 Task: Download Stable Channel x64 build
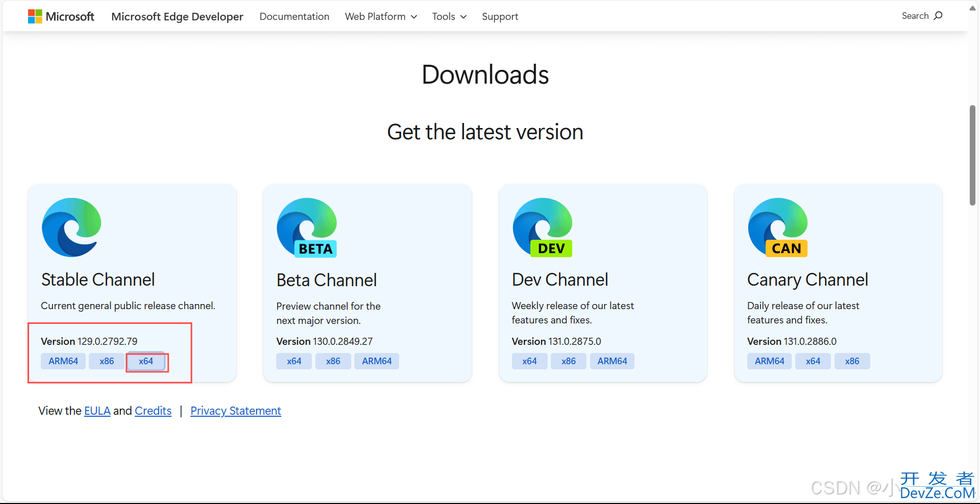point(146,361)
